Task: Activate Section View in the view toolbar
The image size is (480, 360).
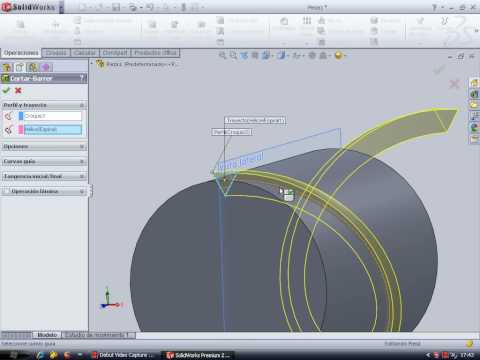Action: tap(255, 55)
